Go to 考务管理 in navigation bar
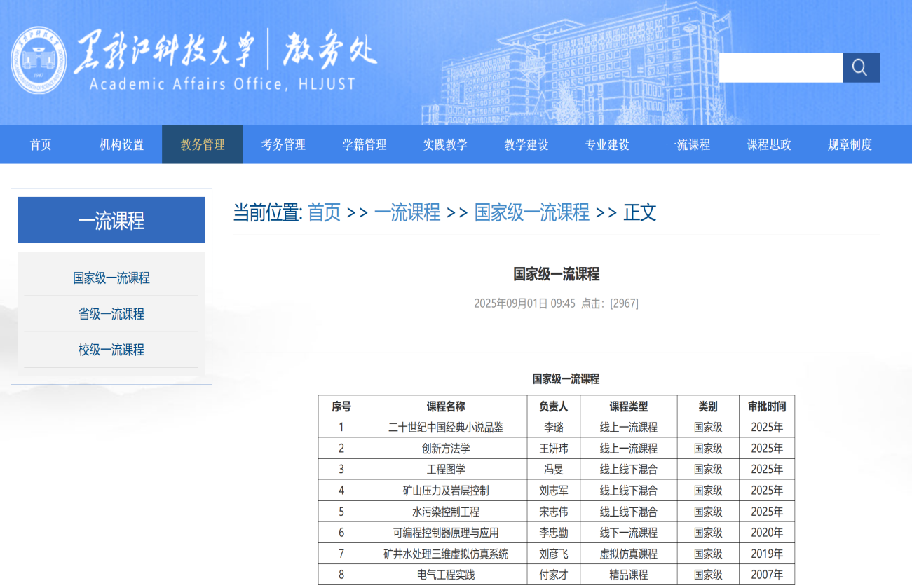The height and width of the screenshot is (588, 912). pyautogui.click(x=283, y=145)
